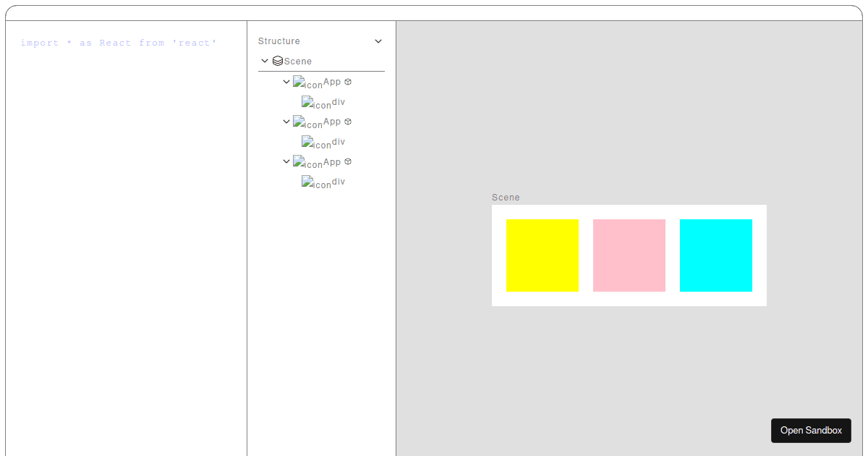Collapse the Scene node in the tree
The height and width of the screenshot is (456, 868).
coord(265,61)
